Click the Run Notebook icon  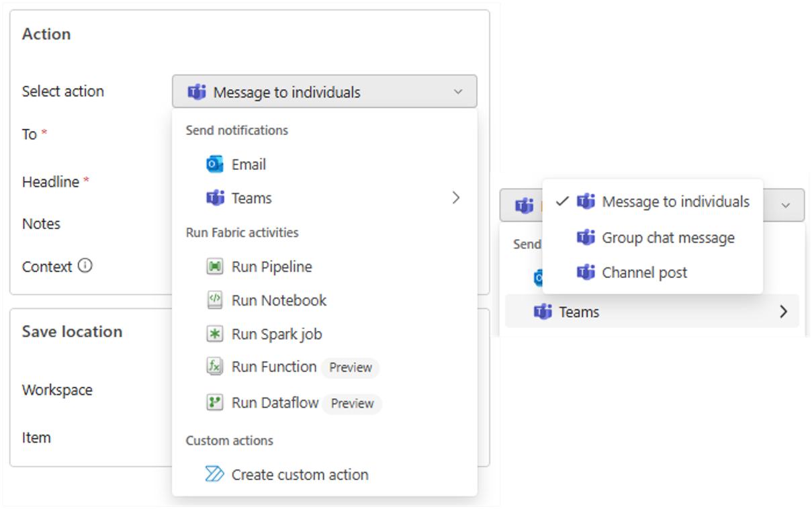(x=214, y=300)
